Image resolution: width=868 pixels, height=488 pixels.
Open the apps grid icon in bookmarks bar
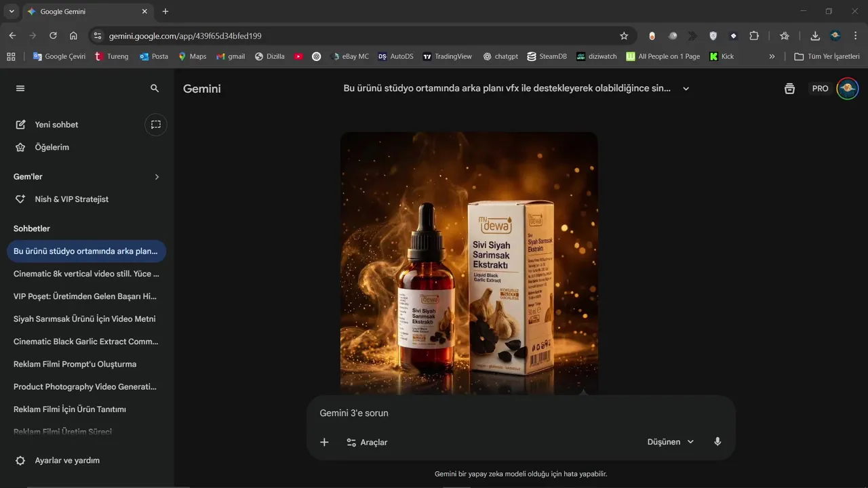pyautogui.click(x=11, y=56)
